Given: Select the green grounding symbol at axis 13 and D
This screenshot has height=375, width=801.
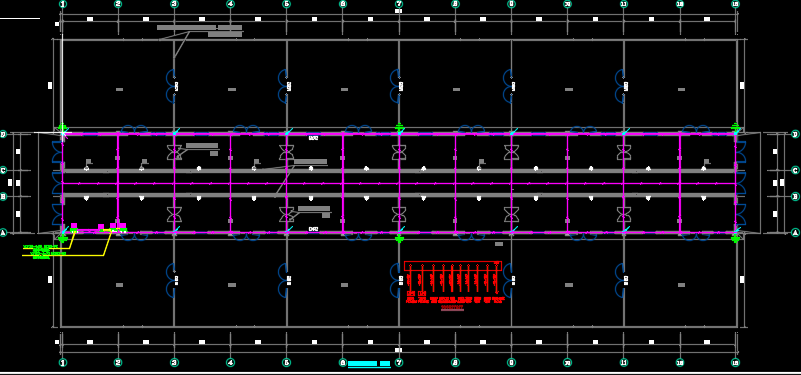Looking at the screenshot, I should pos(736,126).
